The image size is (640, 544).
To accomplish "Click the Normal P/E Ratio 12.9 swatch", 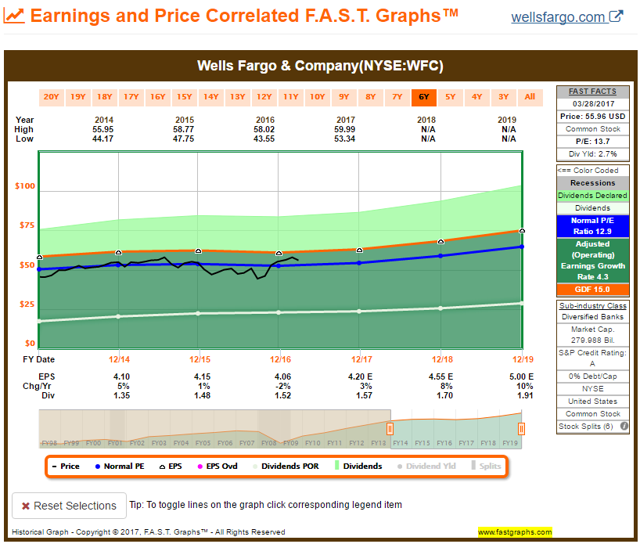I will pos(593,226).
